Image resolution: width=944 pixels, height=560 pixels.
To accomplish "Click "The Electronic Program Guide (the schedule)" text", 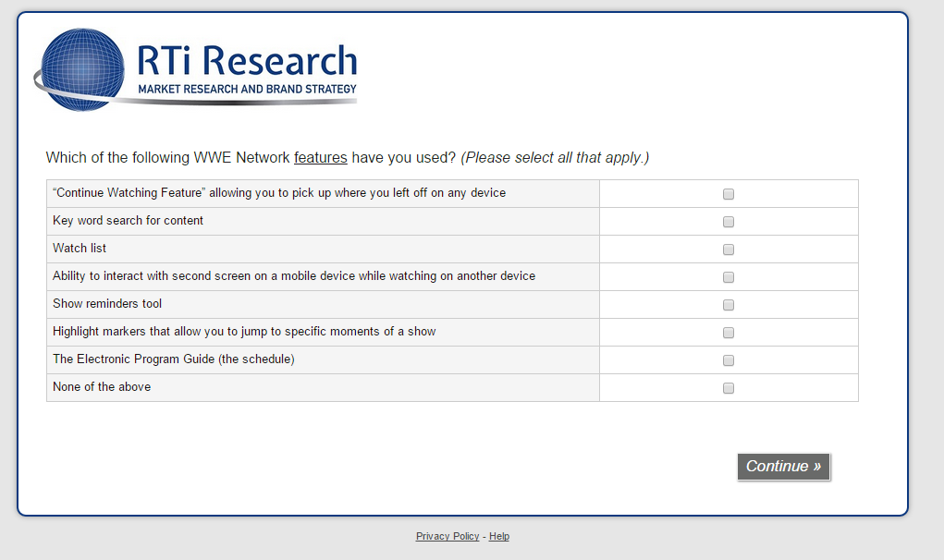I will click(174, 359).
